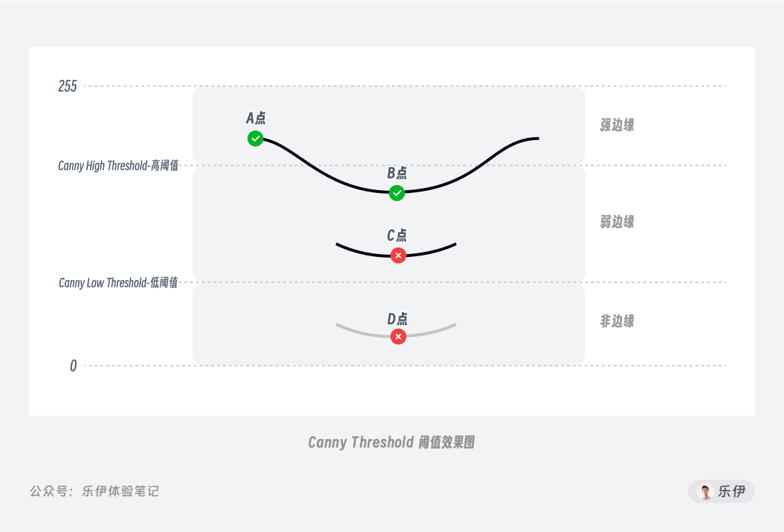Select the 强边缘 region label
Image resolution: width=784 pixels, height=532 pixels.
pyautogui.click(x=618, y=125)
